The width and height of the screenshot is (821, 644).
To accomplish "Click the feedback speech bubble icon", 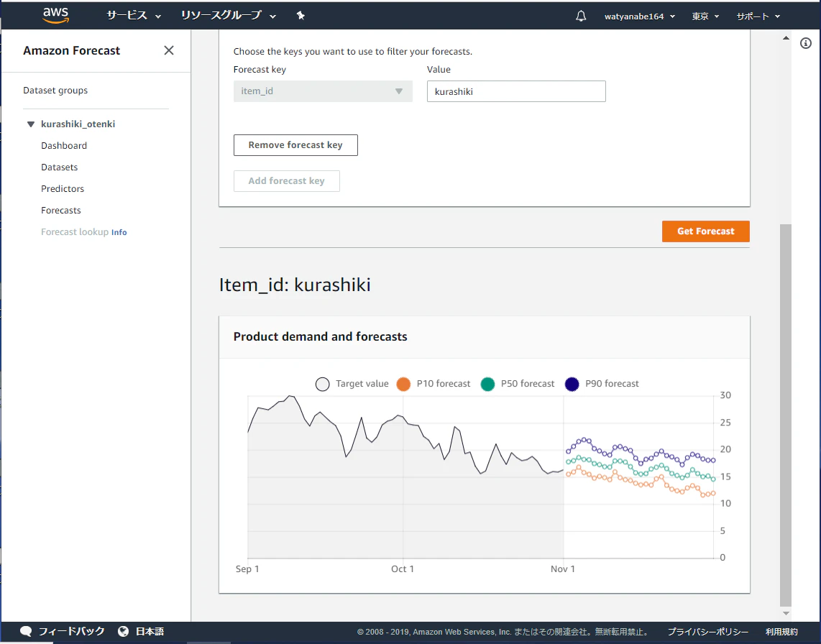I will [x=26, y=632].
